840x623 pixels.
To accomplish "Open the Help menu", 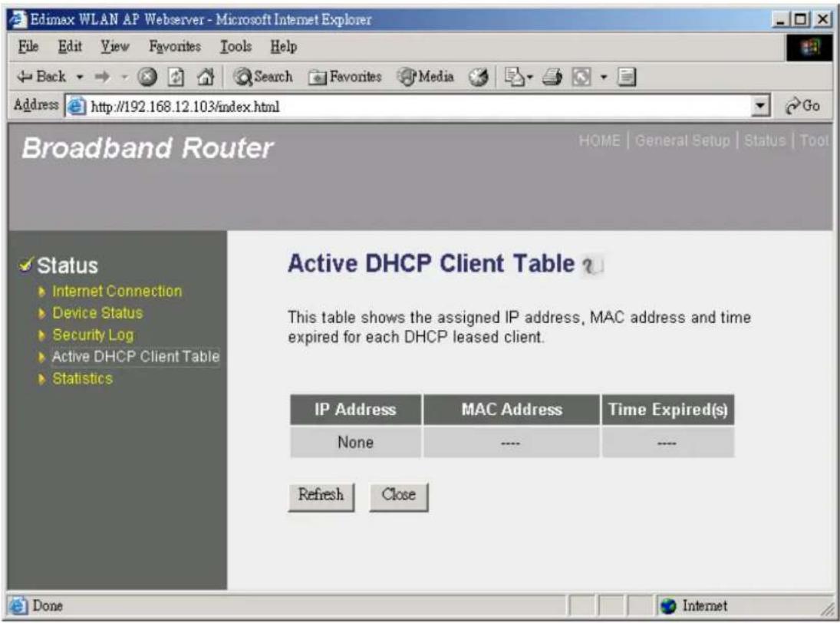I will (x=283, y=47).
